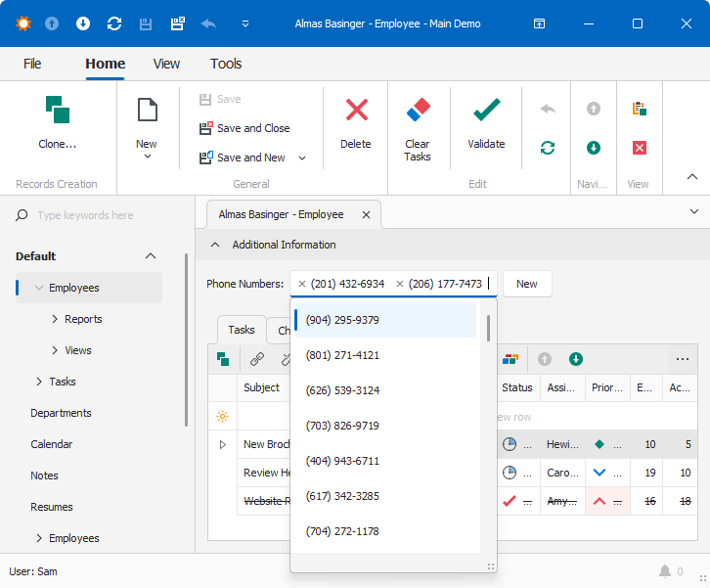Screen dimensions: 710x588
Task: Collapse the Additional Information section
Action: point(215,245)
